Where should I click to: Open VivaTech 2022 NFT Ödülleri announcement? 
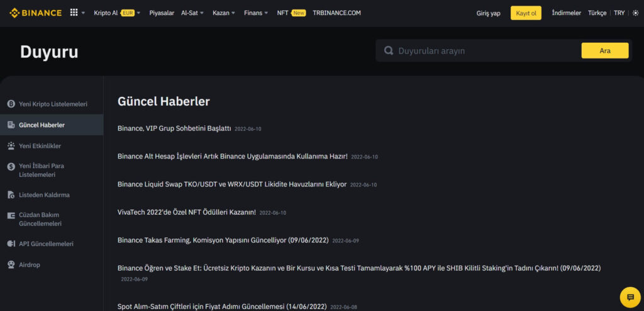point(187,212)
